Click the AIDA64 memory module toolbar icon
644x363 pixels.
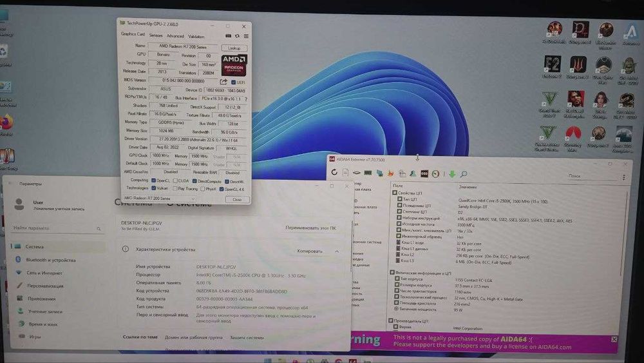368,173
